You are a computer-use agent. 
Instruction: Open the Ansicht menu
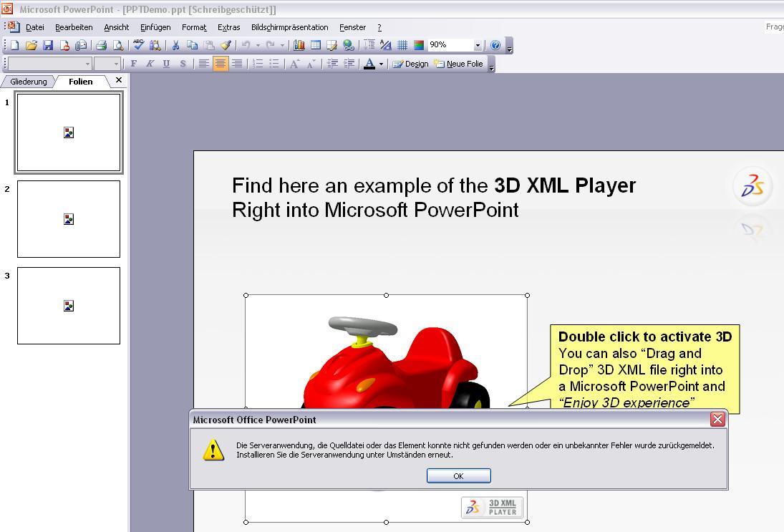[x=117, y=27]
